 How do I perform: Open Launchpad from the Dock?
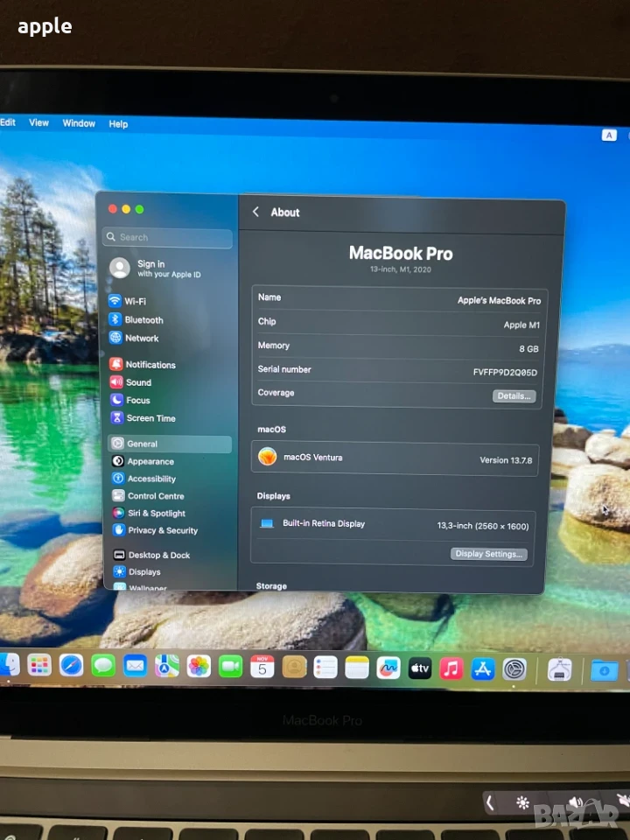[39, 666]
